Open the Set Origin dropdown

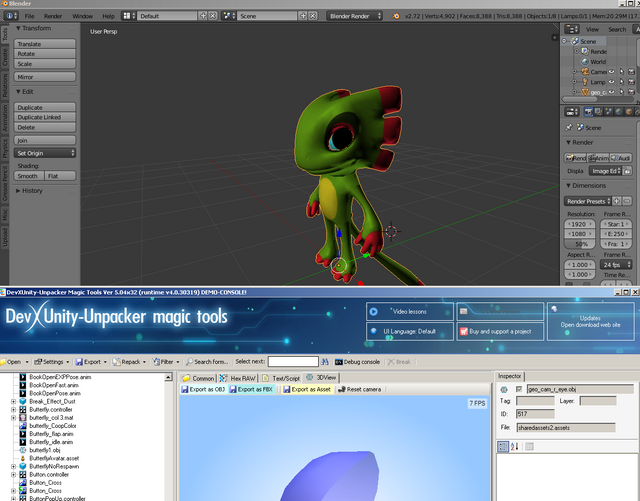(45, 153)
